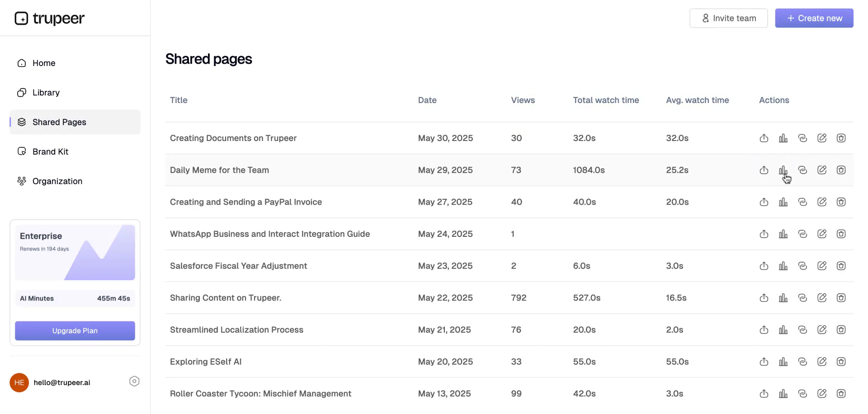Viewport: 868px width, 414px height.
Task: Edit the WhatsApp Business and Interact Integration Guide page
Action: (822, 234)
